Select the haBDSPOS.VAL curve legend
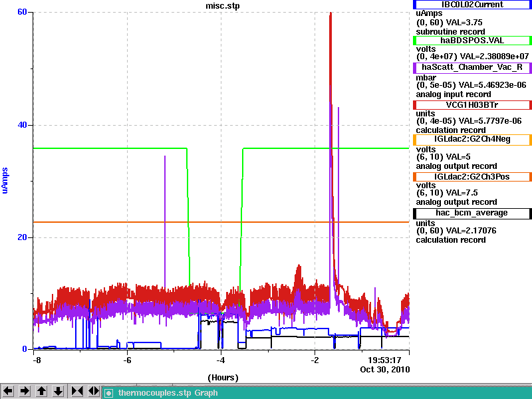Viewport: 532px width, 399px height. click(x=472, y=41)
